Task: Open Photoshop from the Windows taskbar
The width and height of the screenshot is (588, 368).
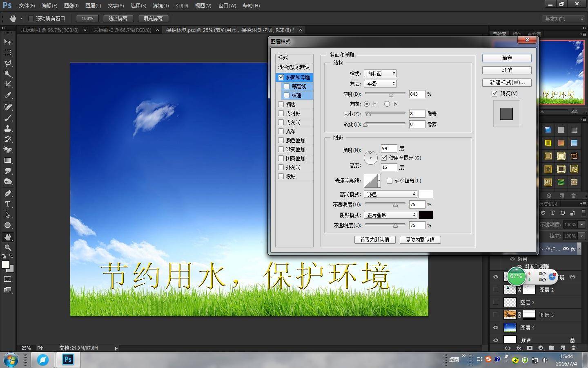Action: point(68,359)
